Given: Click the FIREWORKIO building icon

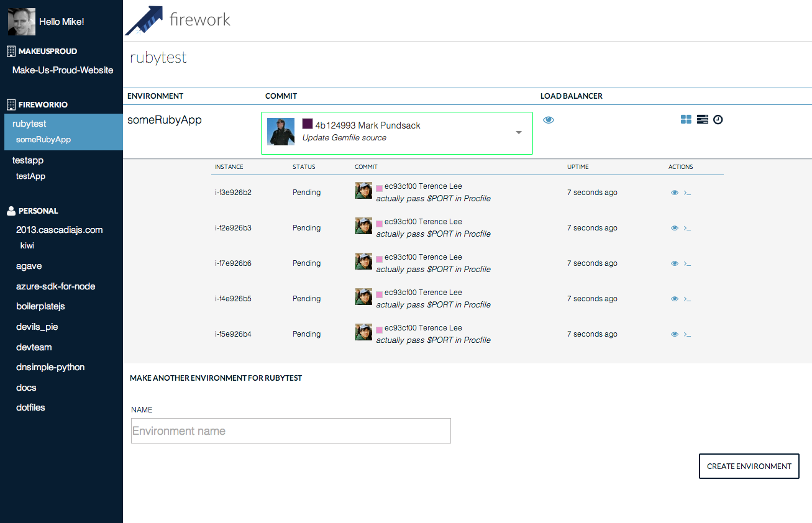Looking at the screenshot, I should (x=11, y=104).
